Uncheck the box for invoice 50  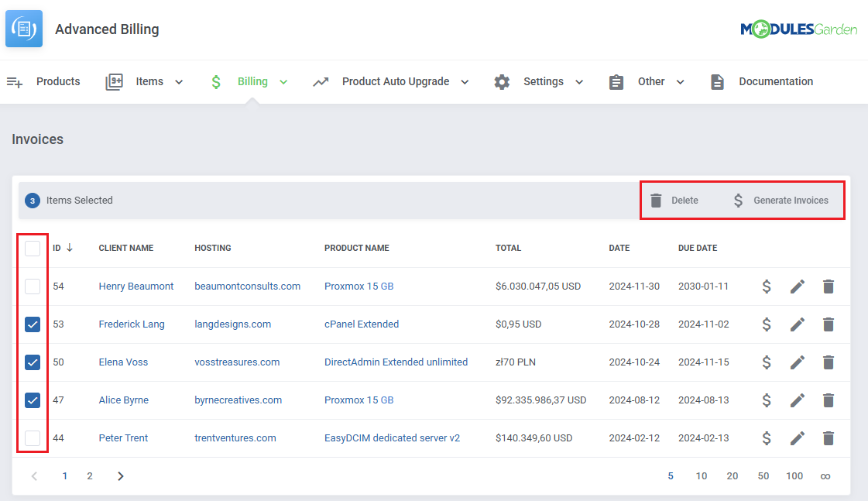click(x=33, y=362)
